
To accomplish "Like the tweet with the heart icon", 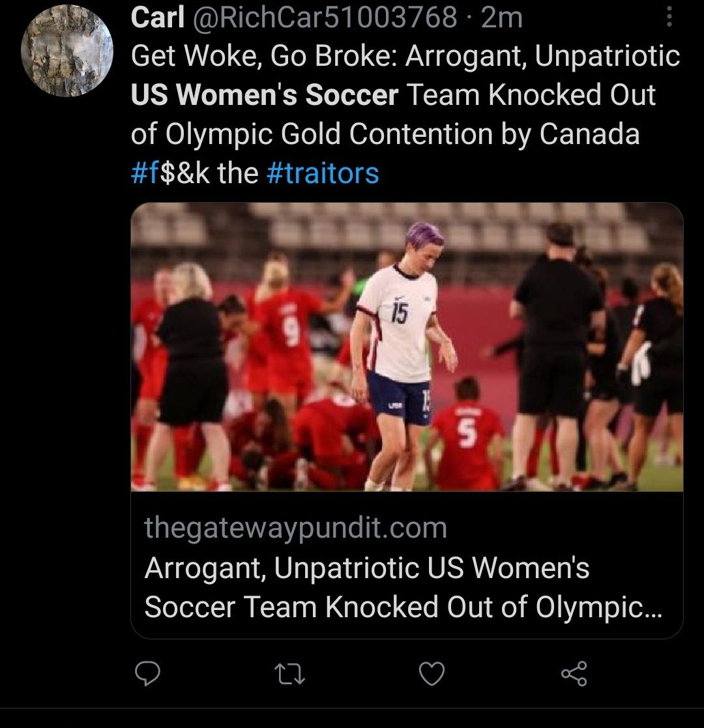I will click(x=432, y=674).
